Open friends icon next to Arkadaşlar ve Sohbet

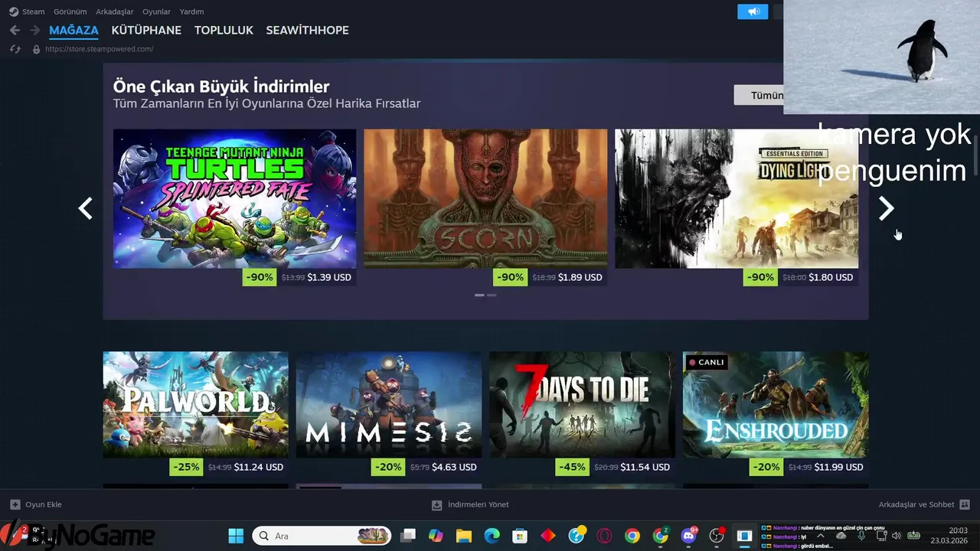[x=965, y=504]
